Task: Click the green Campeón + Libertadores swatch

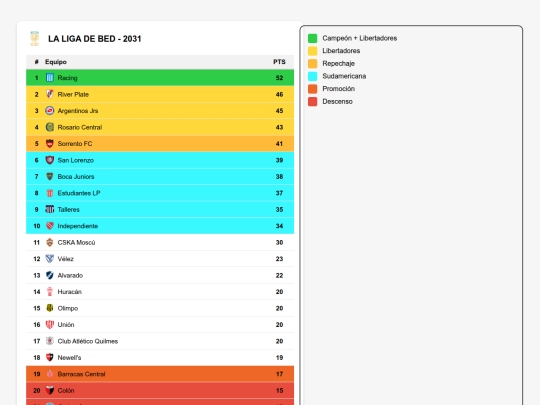Action: click(x=312, y=38)
